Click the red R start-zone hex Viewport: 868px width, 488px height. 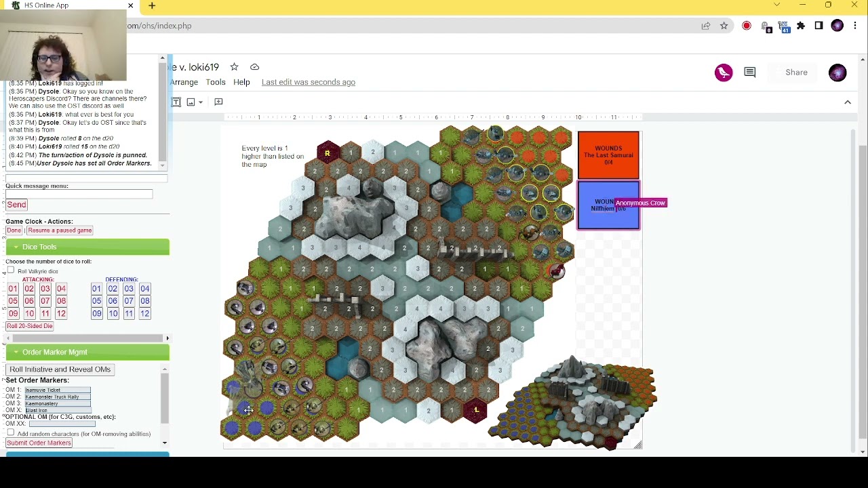[x=328, y=153]
